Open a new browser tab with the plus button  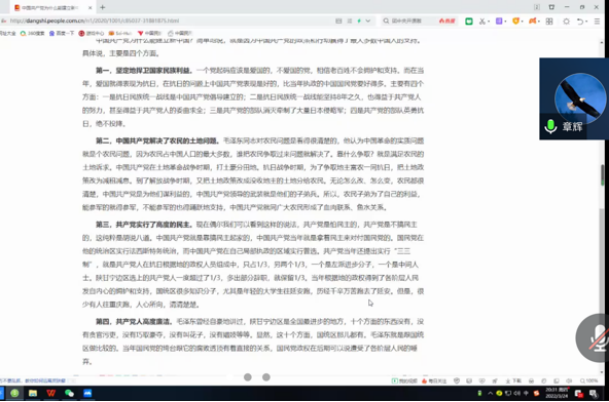[103, 7]
